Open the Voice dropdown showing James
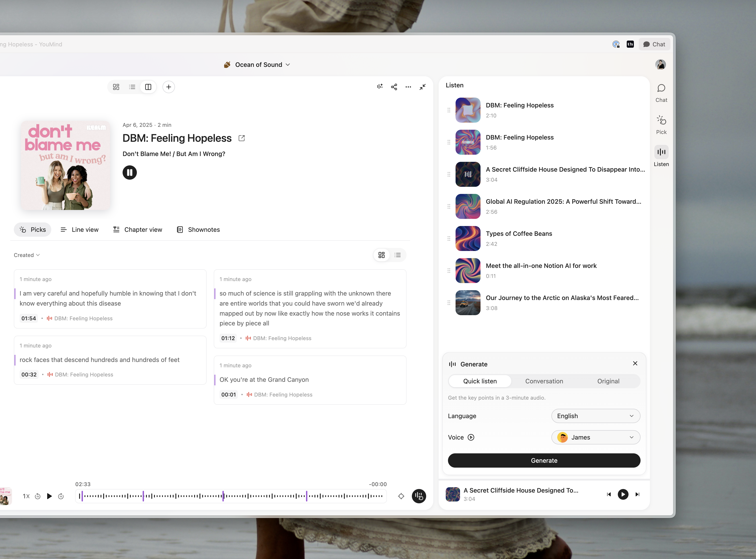756x559 pixels. tap(595, 437)
